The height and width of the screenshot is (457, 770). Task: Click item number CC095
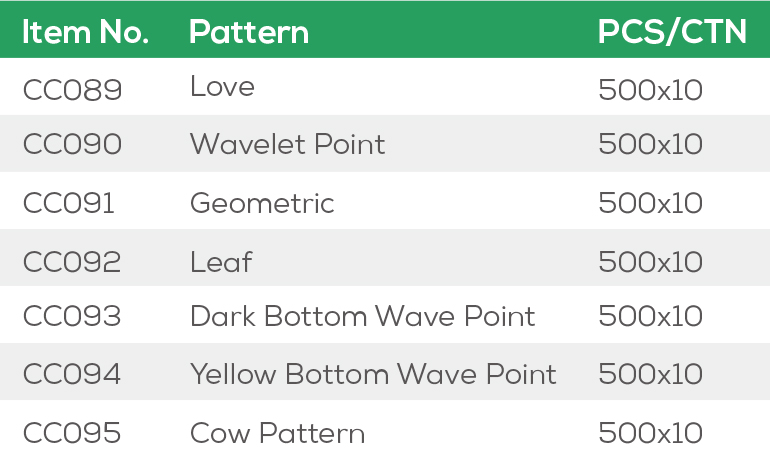click(72, 434)
